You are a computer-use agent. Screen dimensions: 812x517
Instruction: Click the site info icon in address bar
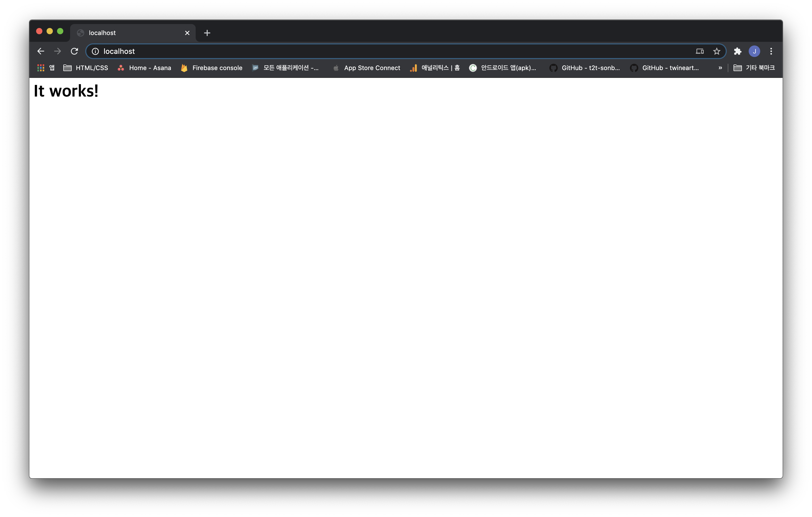[x=95, y=51]
